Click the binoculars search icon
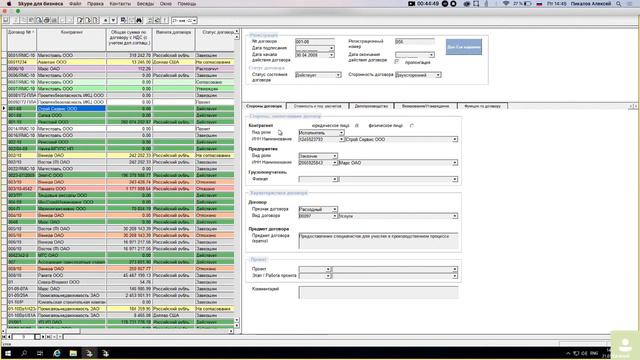The height and width of the screenshot is (360, 640). 139,20
